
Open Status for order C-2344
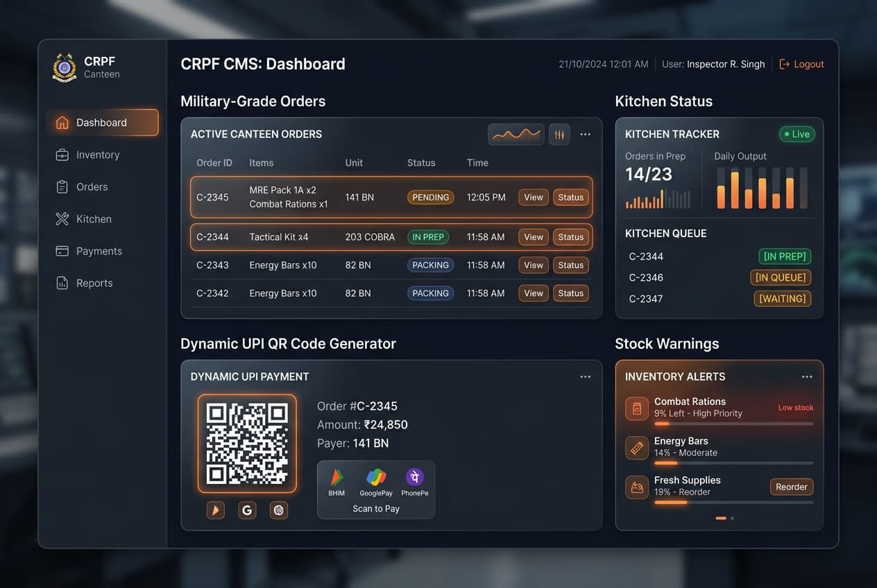571,237
